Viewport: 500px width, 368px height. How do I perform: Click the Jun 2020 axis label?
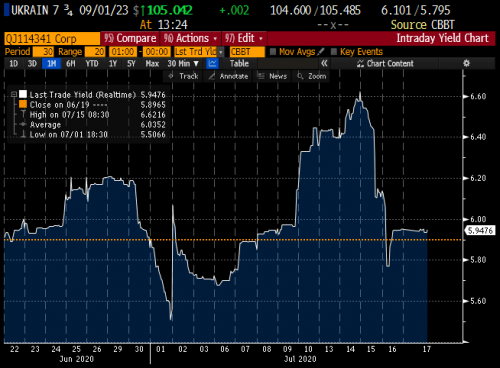76,359
